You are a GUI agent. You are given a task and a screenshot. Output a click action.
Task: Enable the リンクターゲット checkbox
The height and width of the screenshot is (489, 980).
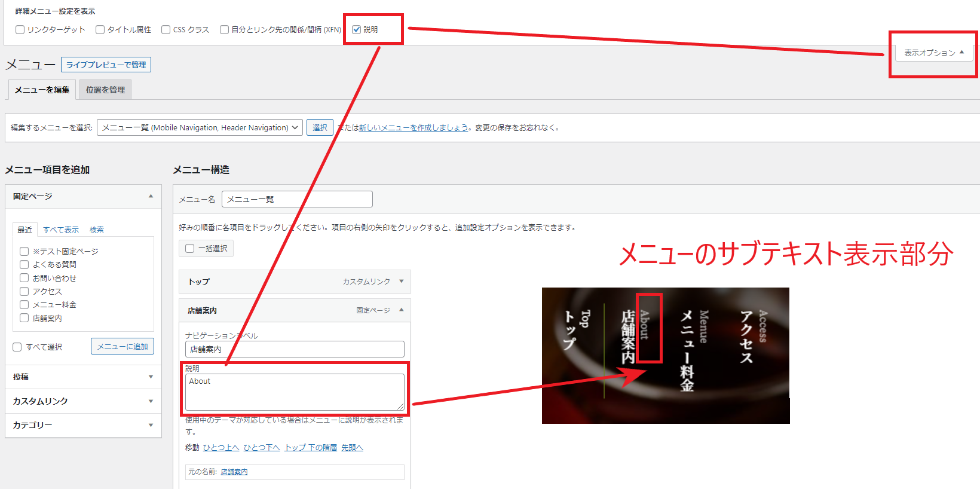coord(20,30)
